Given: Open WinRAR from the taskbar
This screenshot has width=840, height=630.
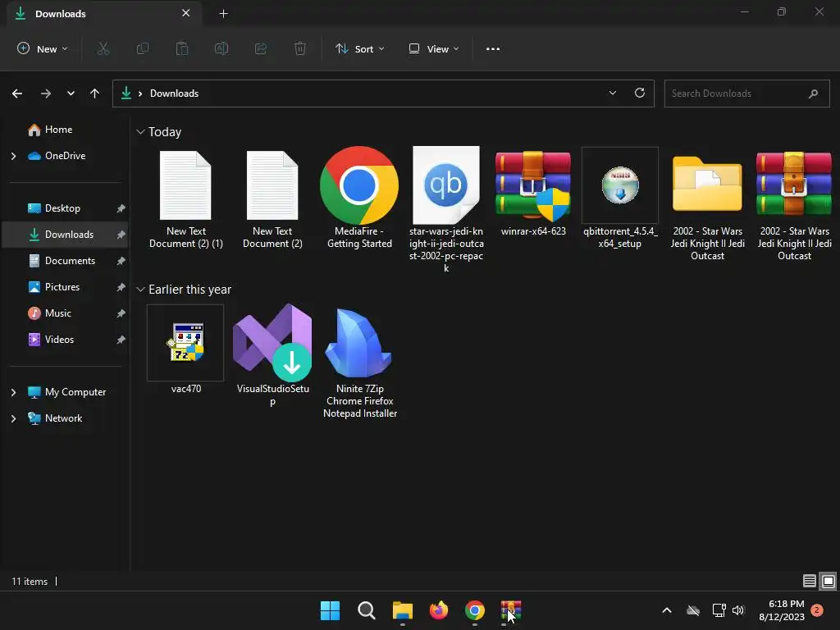Looking at the screenshot, I should tap(510, 610).
